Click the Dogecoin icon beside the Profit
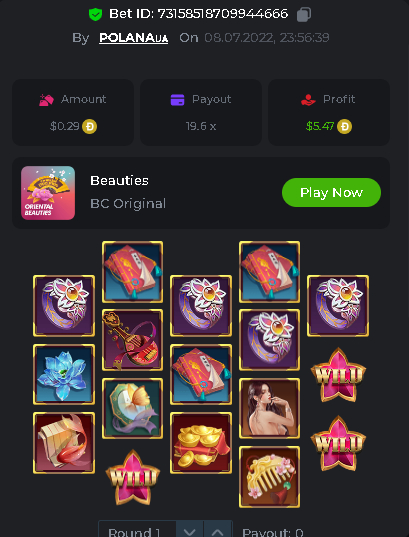 pyautogui.click(x=344, y=126)
